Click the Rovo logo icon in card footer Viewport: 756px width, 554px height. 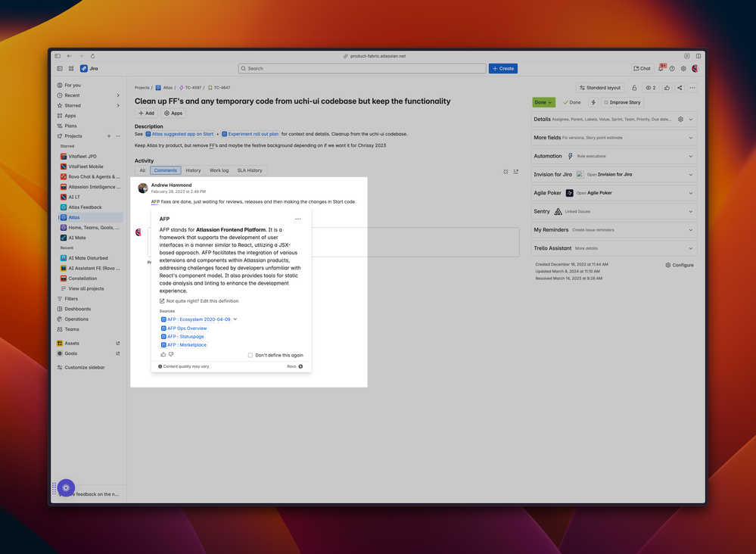click(300, 366)
